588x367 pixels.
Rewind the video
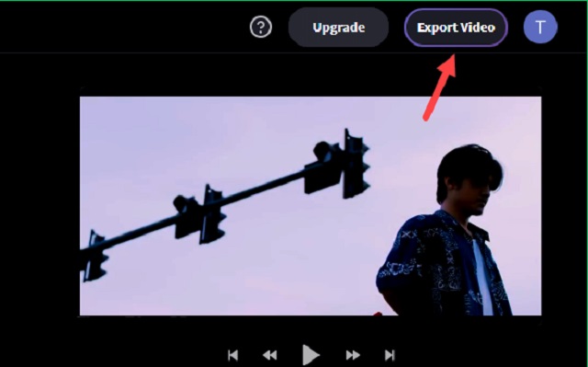coord(269,355)
